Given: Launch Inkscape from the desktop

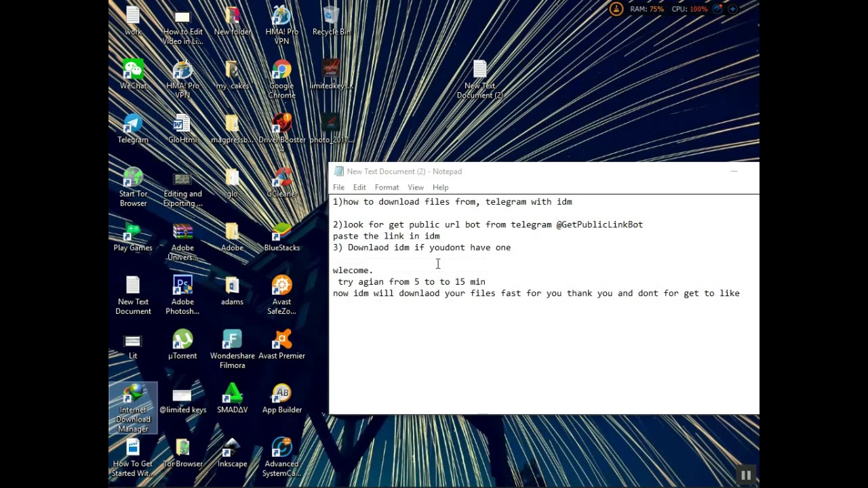Looking at the screenshot, I should (x=232, y=453).
